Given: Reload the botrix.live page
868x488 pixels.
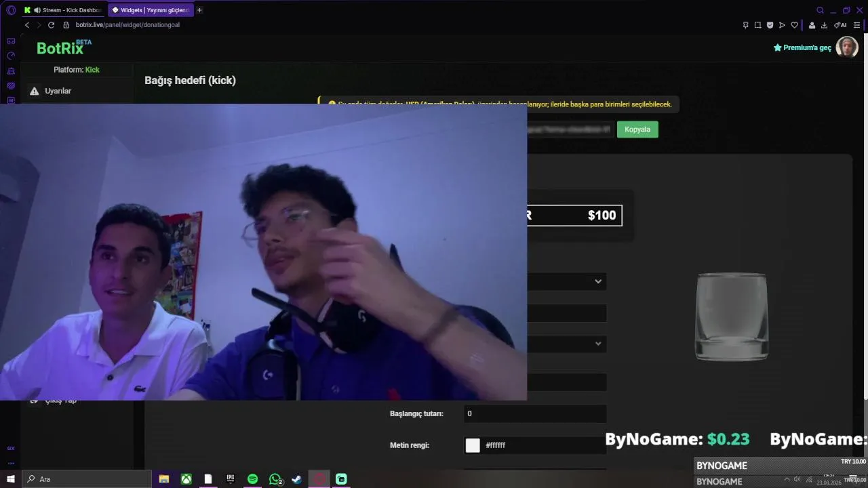Looking at the screenshot, I should pyautogui.click(x=51, y=25).
